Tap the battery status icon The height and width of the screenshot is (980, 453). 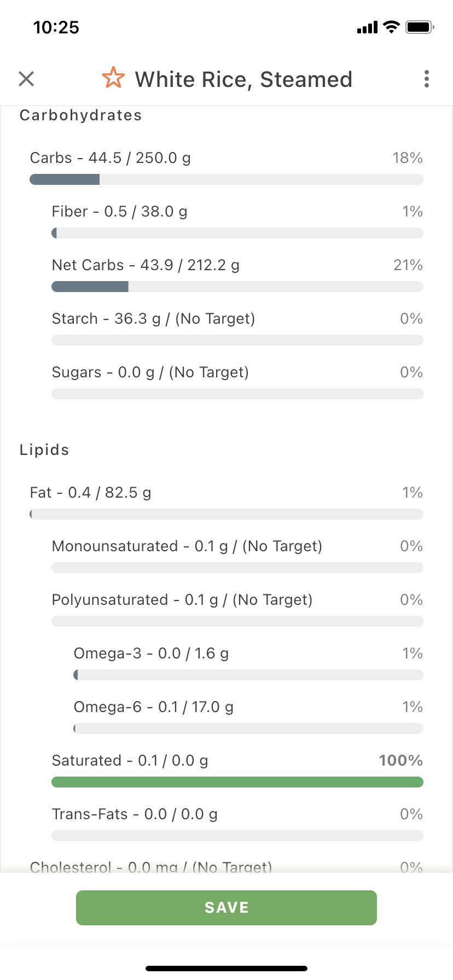pos(420,27)
